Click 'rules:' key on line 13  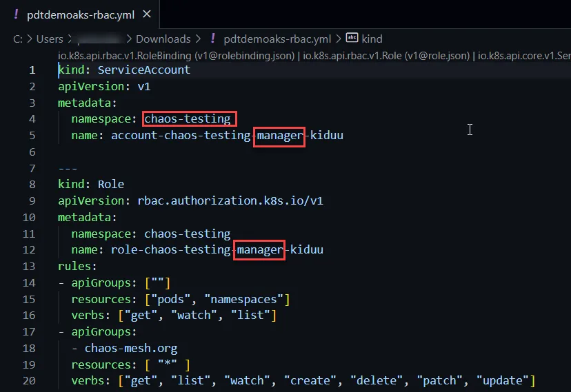(77, 266)
